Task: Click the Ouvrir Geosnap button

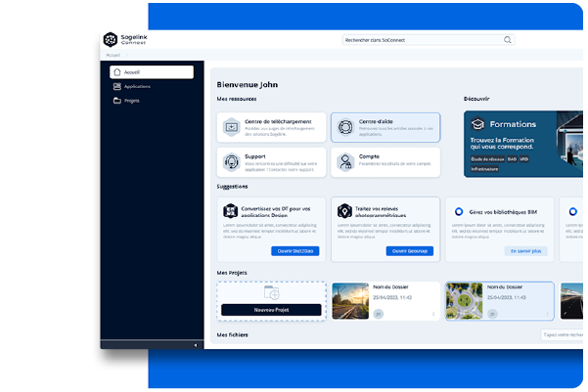Action: [411, 251]
